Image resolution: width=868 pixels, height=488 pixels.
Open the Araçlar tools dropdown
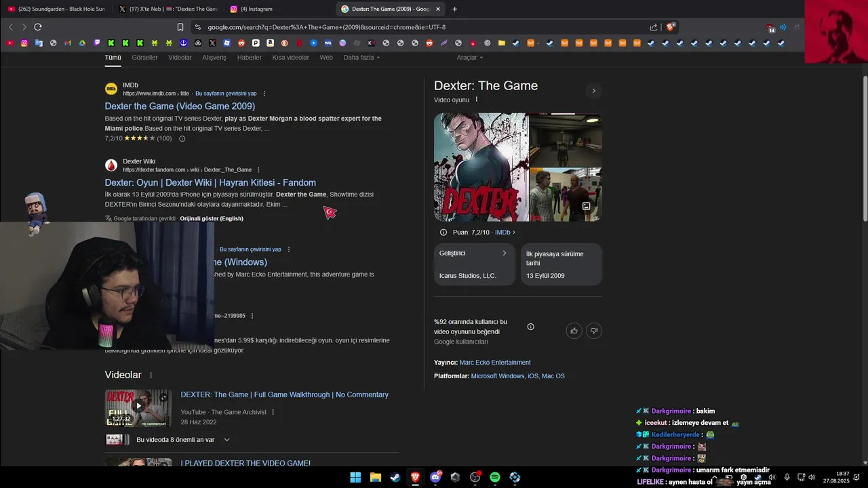(x=469, y=58)
